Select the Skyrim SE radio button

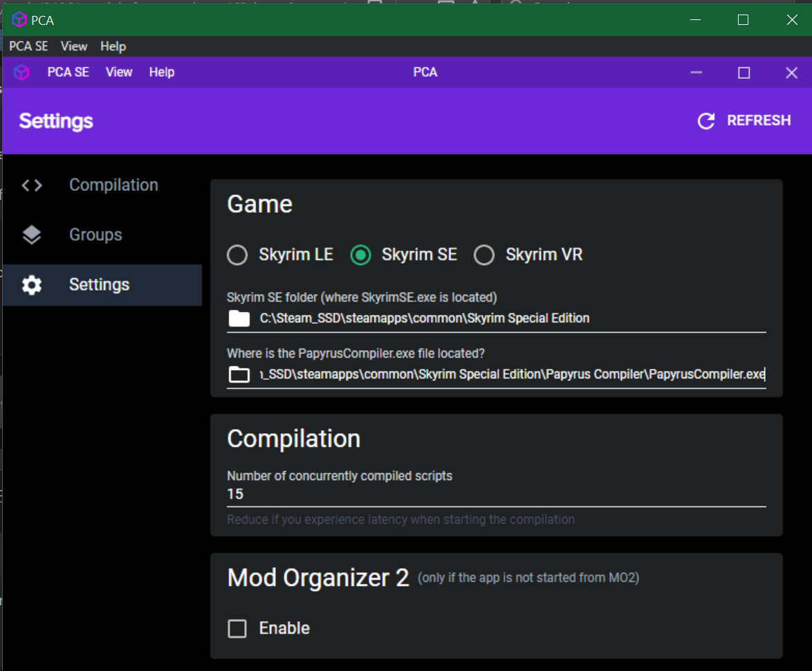tap(360, 255)
